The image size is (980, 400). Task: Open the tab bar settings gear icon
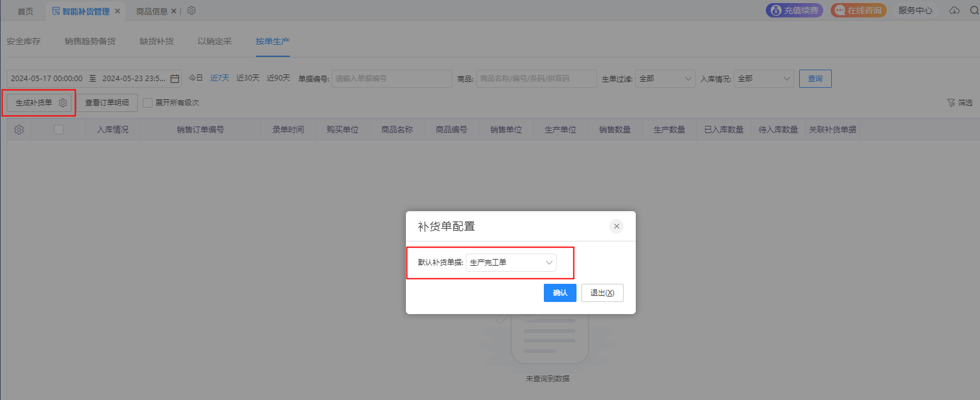192,10
